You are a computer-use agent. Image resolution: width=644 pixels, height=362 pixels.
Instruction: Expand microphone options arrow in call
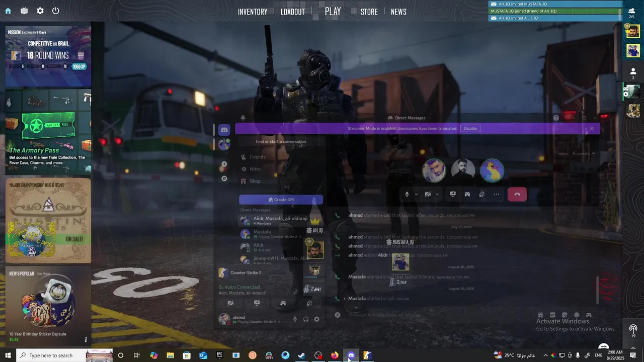pyautogui.click(x=416, y=194)
